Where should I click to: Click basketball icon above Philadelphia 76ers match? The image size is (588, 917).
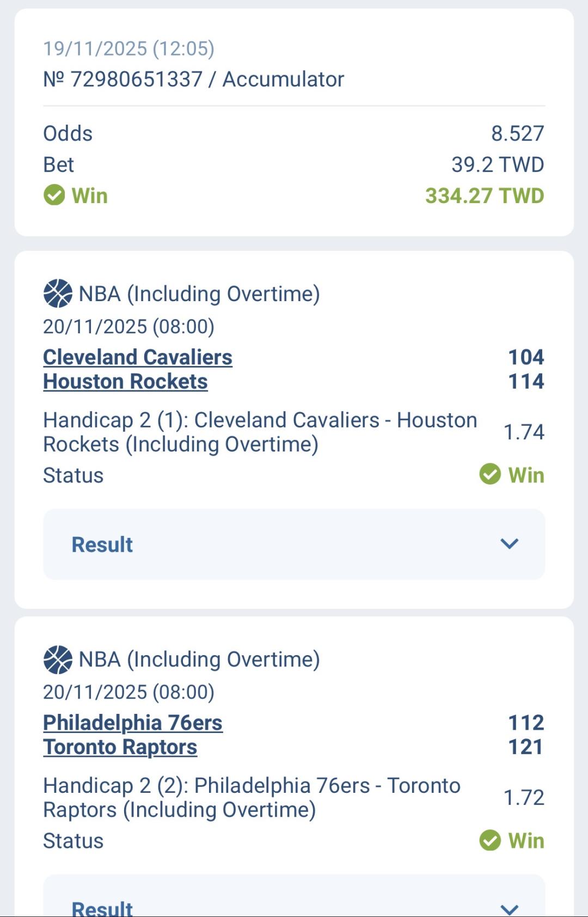tap(57, 659)
